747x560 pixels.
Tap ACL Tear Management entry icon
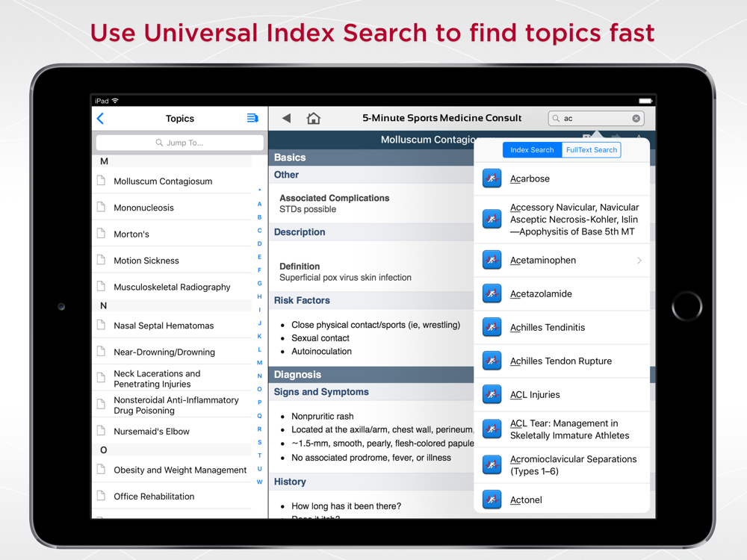492,429
